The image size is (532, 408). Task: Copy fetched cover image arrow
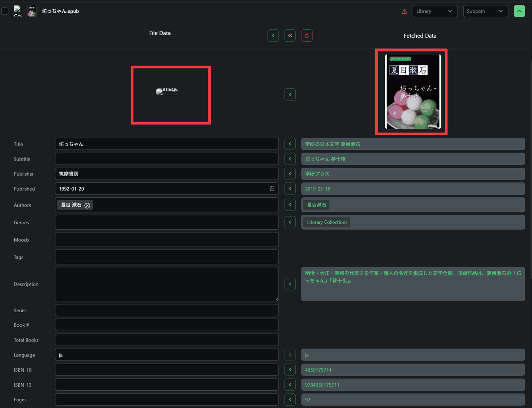[x=290, y=94]
